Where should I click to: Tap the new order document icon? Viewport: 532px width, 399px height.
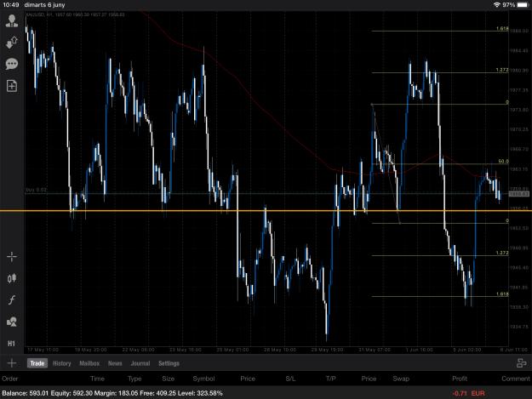(12, 86)
